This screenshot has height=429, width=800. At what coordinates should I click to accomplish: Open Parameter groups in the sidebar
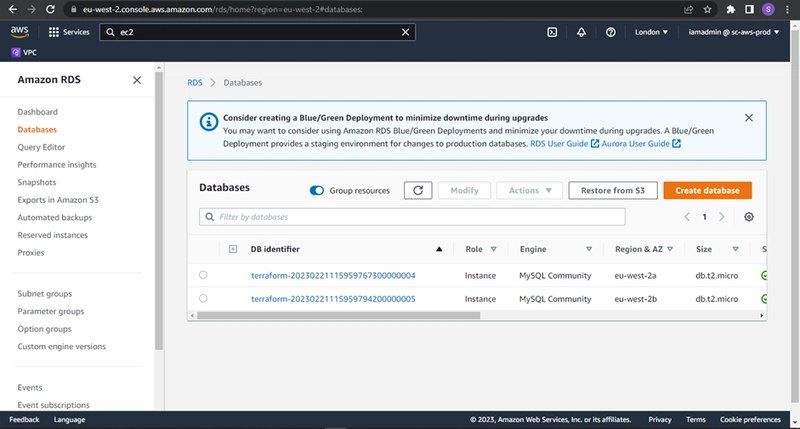[51, 311]
